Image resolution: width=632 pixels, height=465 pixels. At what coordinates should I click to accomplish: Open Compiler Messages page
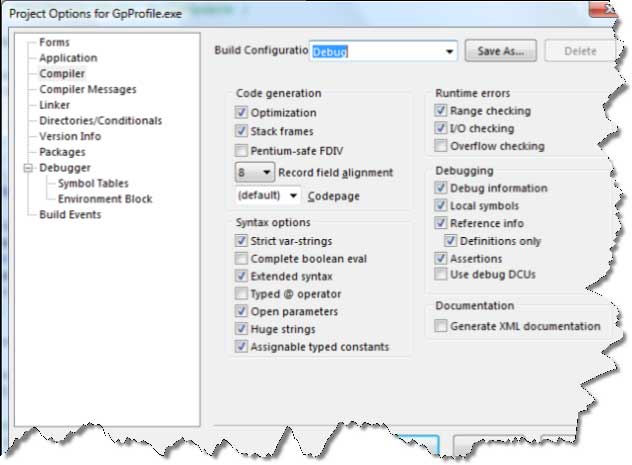(x=88, y=89)
